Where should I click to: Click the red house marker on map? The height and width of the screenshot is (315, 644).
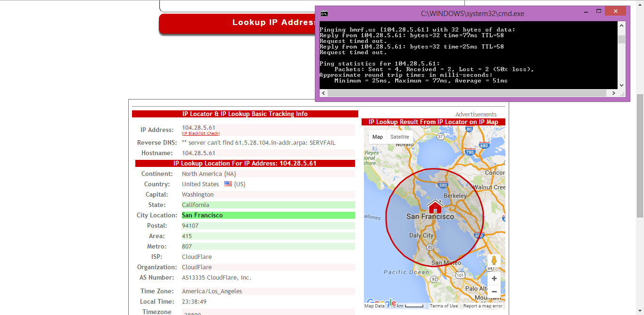click(x=435, y=207)
